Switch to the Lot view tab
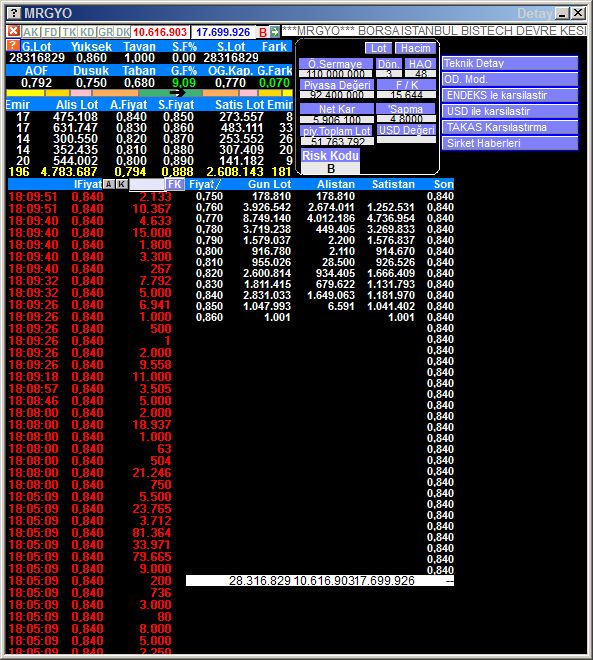The height and width of the screenshot is (660, 593). pyautogui.click(x=378, y=48)
